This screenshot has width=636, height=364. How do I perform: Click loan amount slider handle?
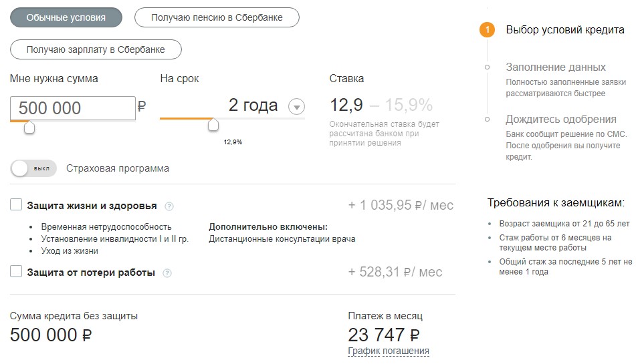(29, 128)
